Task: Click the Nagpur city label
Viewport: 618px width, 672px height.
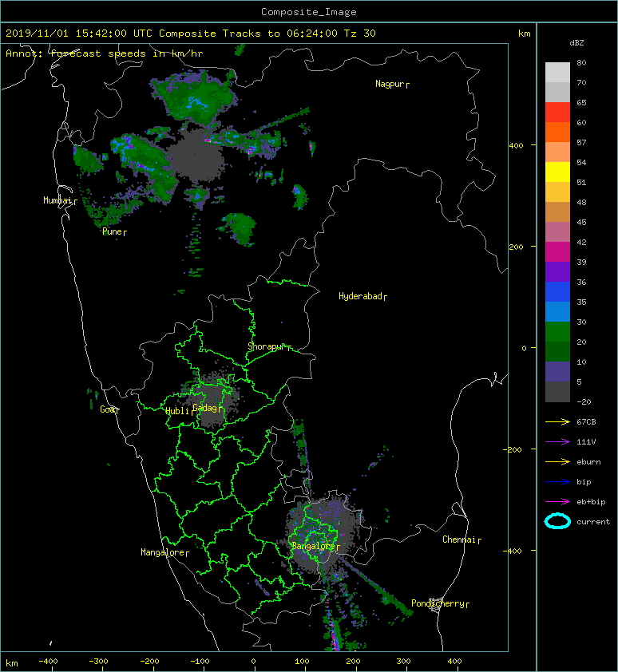Action: pos(390,84)
